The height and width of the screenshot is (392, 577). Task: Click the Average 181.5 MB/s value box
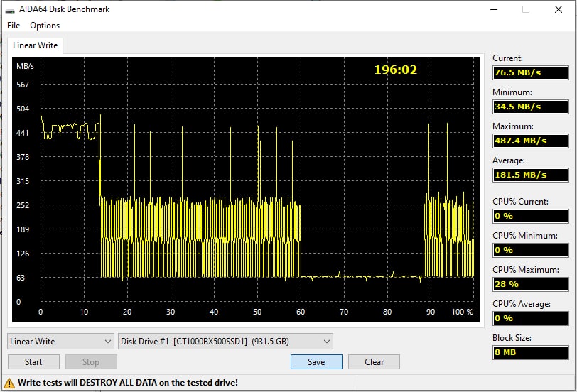[x=531, y=175]
